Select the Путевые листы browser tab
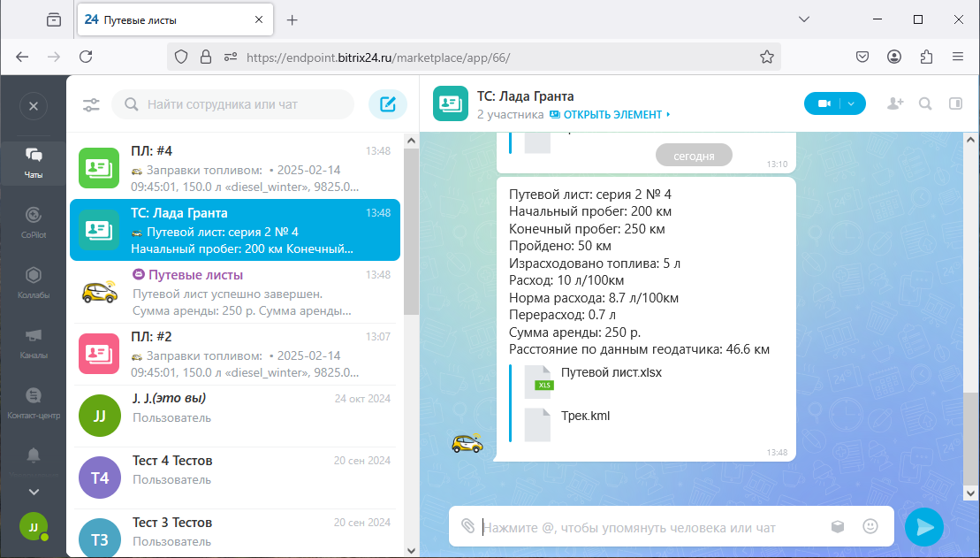980x558 pixels. [175, 20]
